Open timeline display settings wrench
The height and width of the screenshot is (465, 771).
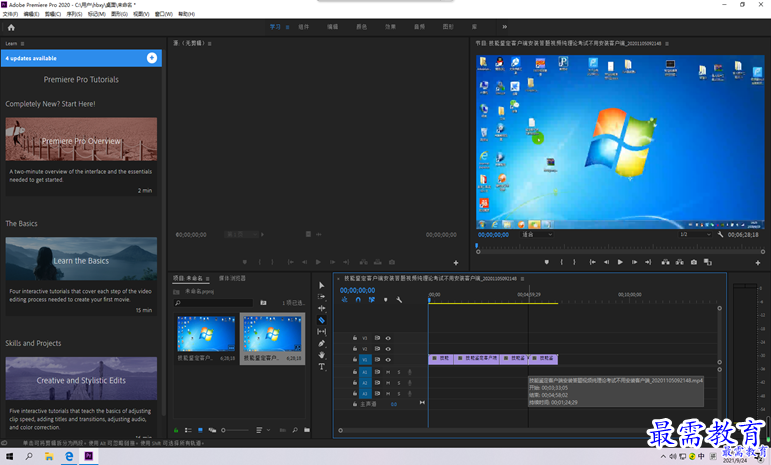(399, 299)
